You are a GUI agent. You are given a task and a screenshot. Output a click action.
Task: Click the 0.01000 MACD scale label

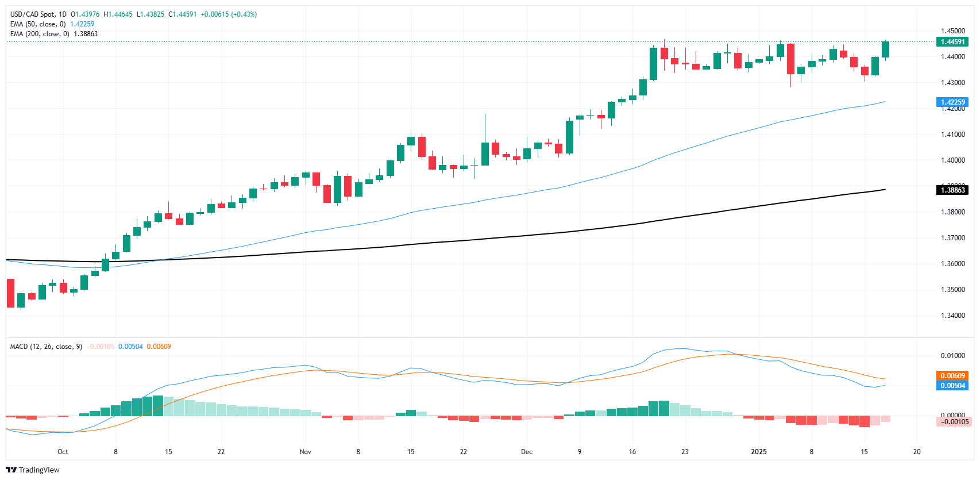(952, 356)
